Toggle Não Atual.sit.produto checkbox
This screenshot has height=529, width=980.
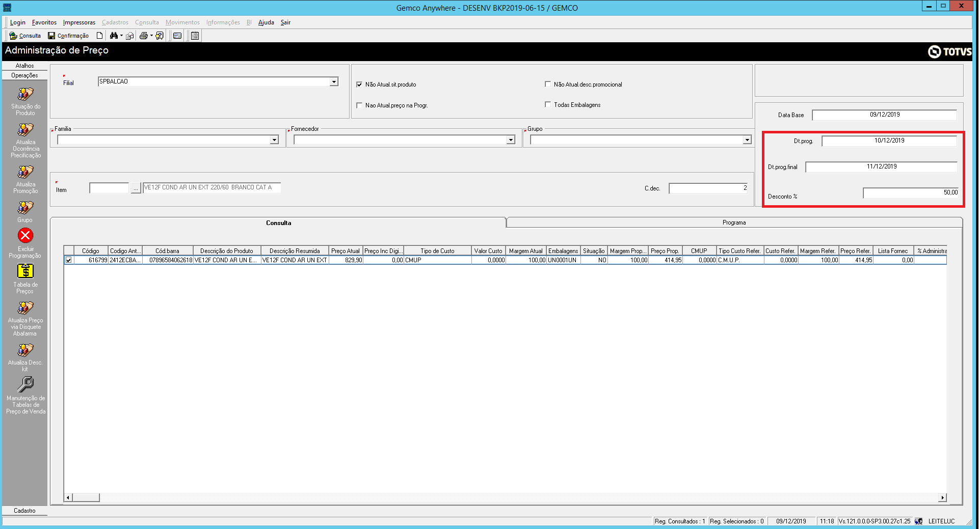359,85
